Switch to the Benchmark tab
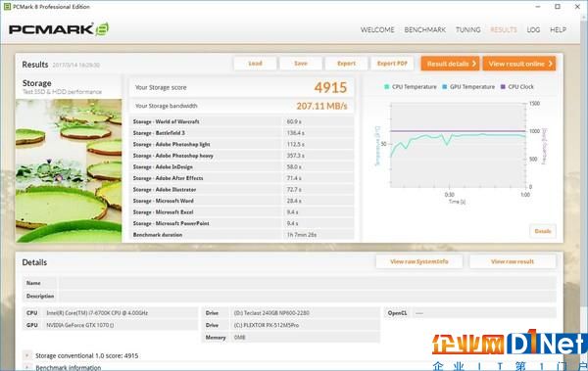This screenshot has height=371, width=588. tap(425, 30)
